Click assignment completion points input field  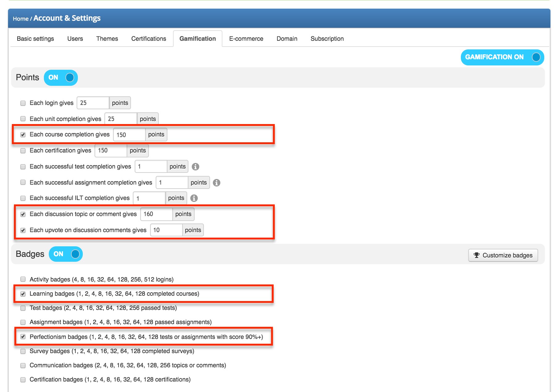(172, 182)
